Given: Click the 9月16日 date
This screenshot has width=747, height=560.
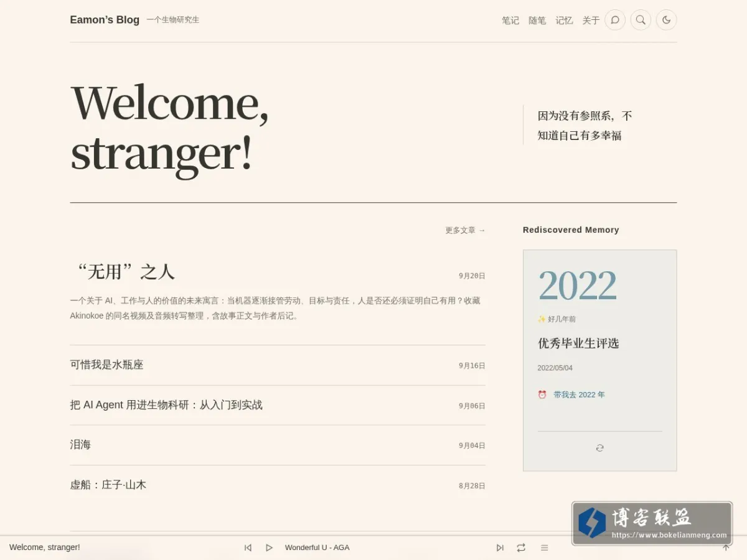Looking at the screenshot, I should pos(472,366).
